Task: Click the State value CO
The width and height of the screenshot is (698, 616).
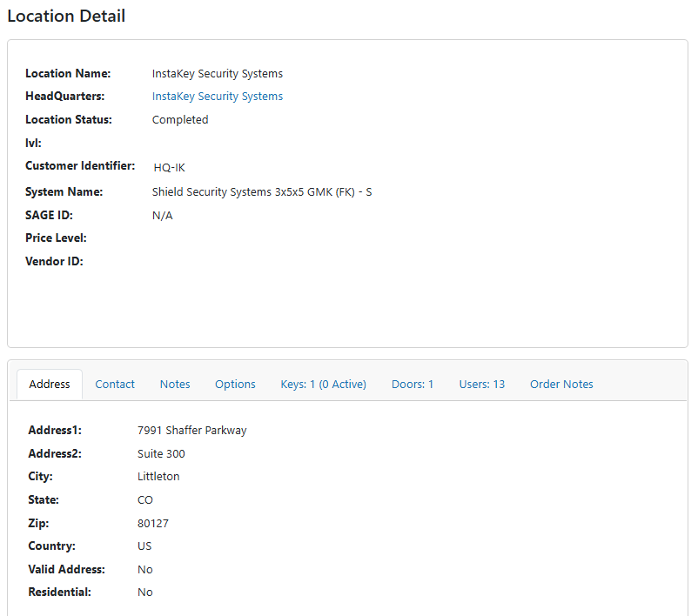Action: point(145,499)
